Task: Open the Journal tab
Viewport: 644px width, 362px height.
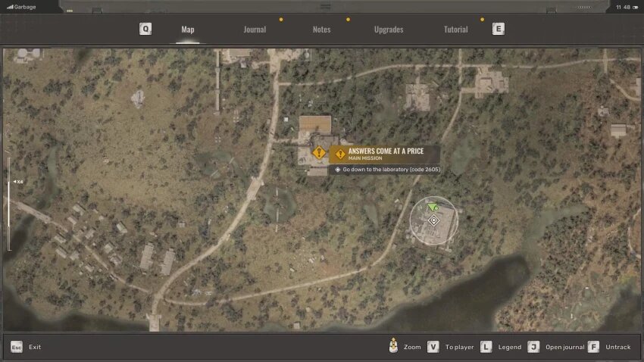Action: (255, 29)
